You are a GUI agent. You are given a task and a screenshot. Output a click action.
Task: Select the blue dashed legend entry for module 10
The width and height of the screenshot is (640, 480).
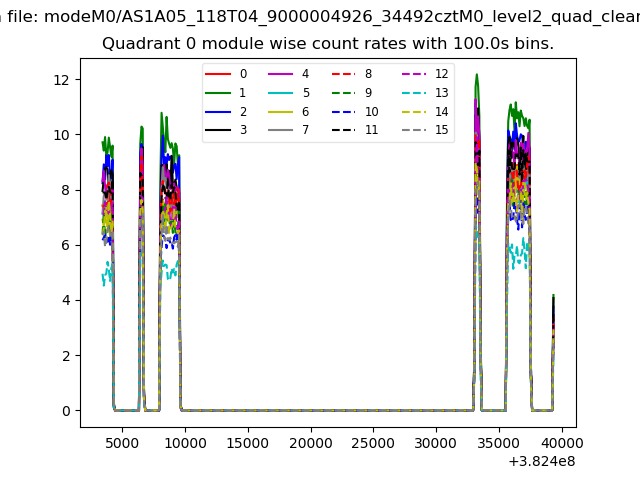(x=343, y=112)
